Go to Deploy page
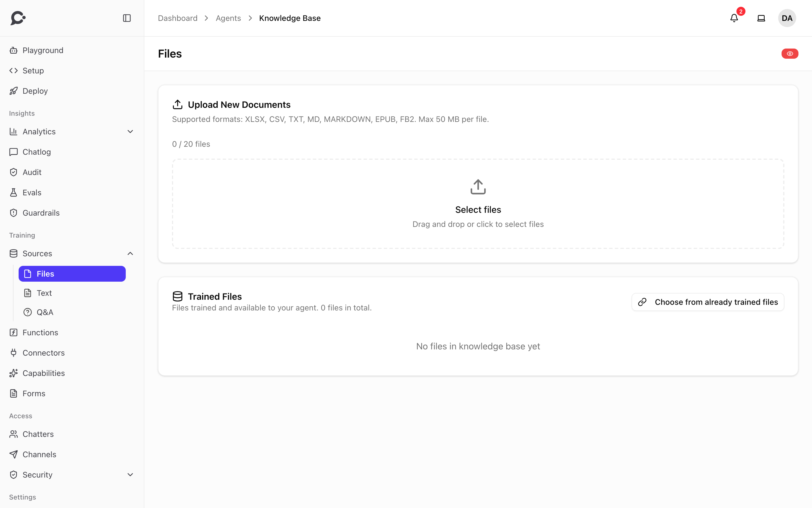The height and width of the screenshot is (508, 812). [x=72, y=91]
